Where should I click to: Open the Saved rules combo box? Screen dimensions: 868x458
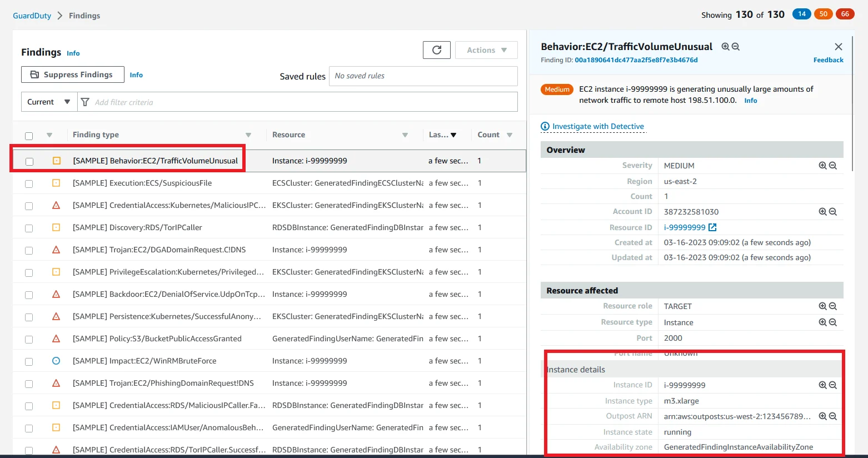(423, 76)
